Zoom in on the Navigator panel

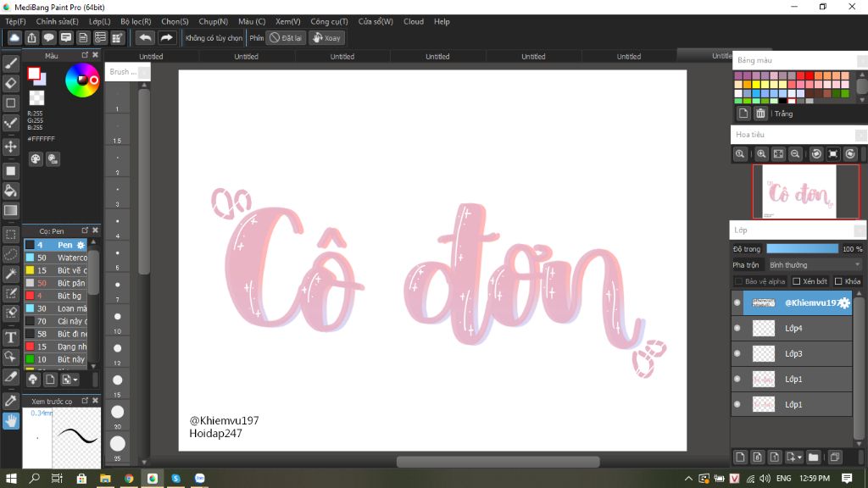(761, 154)
